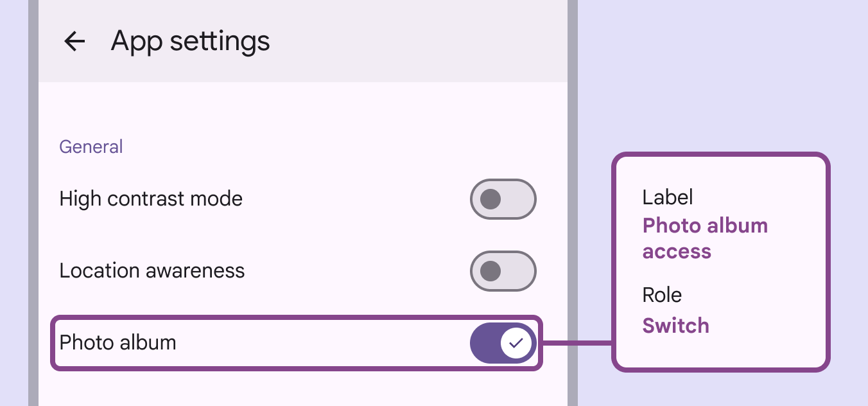The width and height of the screenshot is (868, 406).
Task: Click the High contrast mode label
Action: pyautogui.click(x=151, y=199)
